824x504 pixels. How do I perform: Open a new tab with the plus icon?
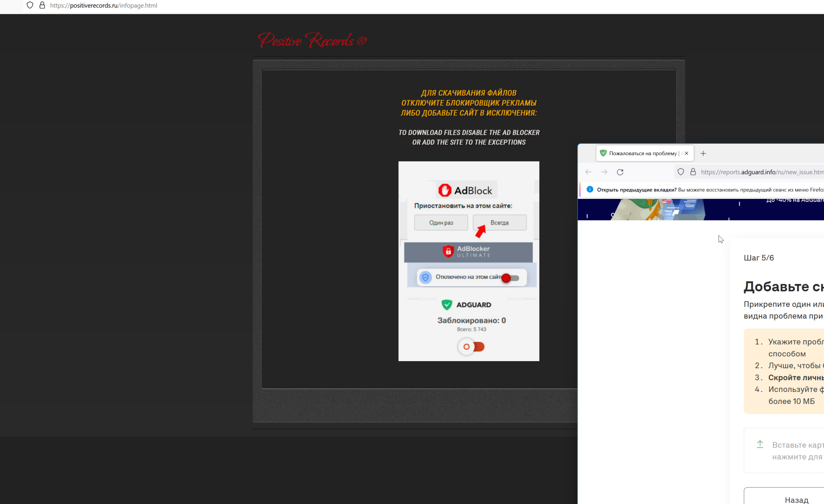coord(703,153)
